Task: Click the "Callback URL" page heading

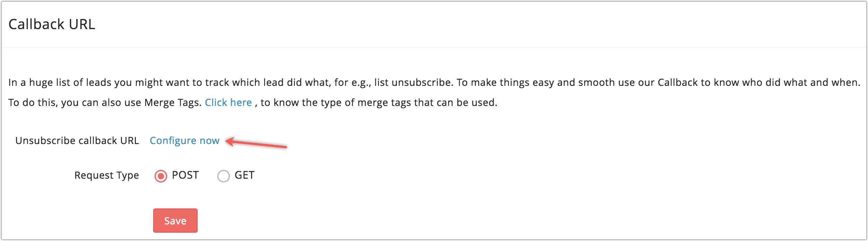Action: click(52, 24)
